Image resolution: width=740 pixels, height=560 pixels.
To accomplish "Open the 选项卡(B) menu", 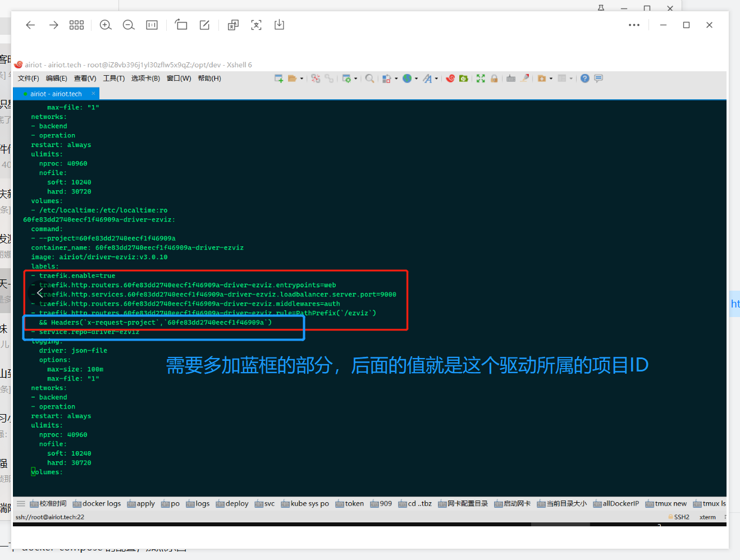I will 146,79.
